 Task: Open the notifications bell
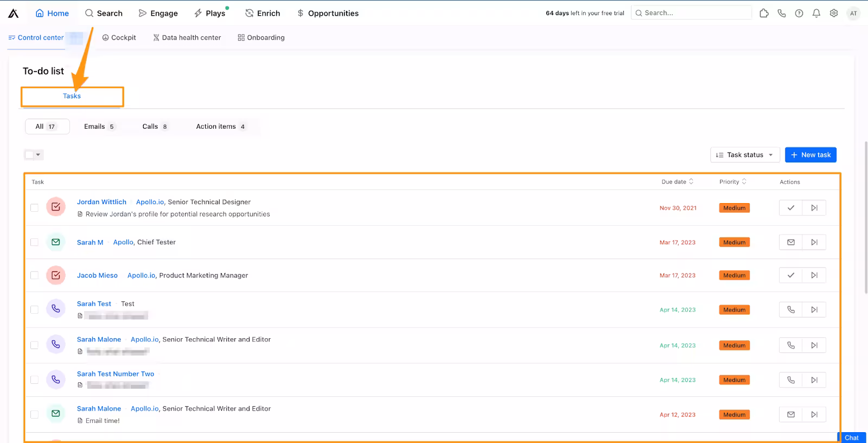click(x=816, y=14)
